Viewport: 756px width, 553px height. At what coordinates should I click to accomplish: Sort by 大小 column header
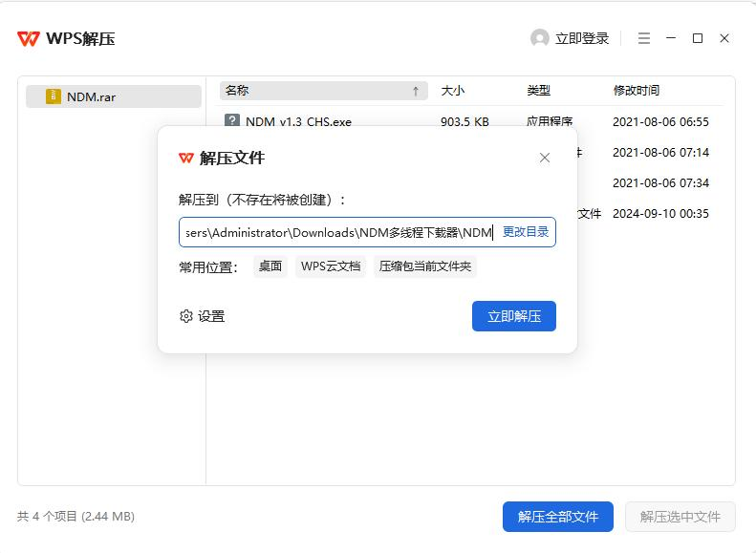pos(453,91)
